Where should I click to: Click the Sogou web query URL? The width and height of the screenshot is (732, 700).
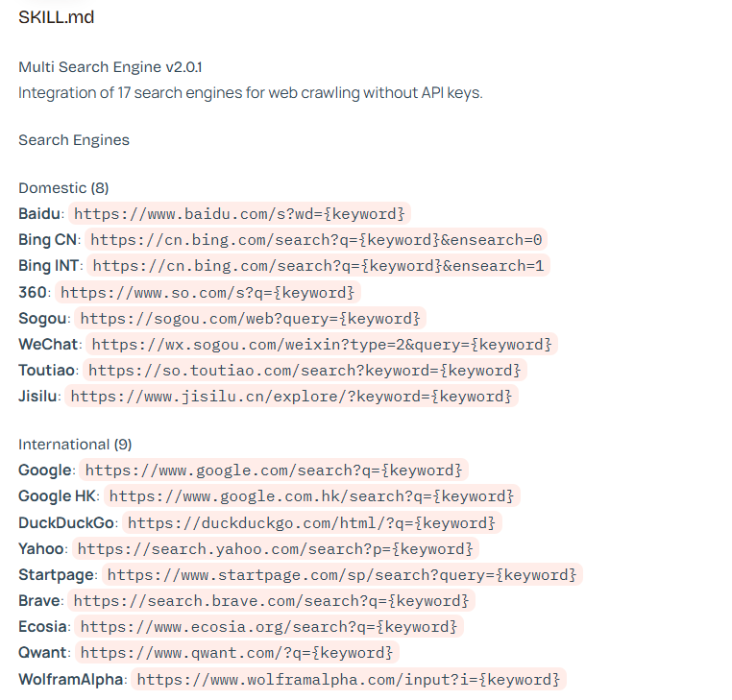(x=250, y=318)
